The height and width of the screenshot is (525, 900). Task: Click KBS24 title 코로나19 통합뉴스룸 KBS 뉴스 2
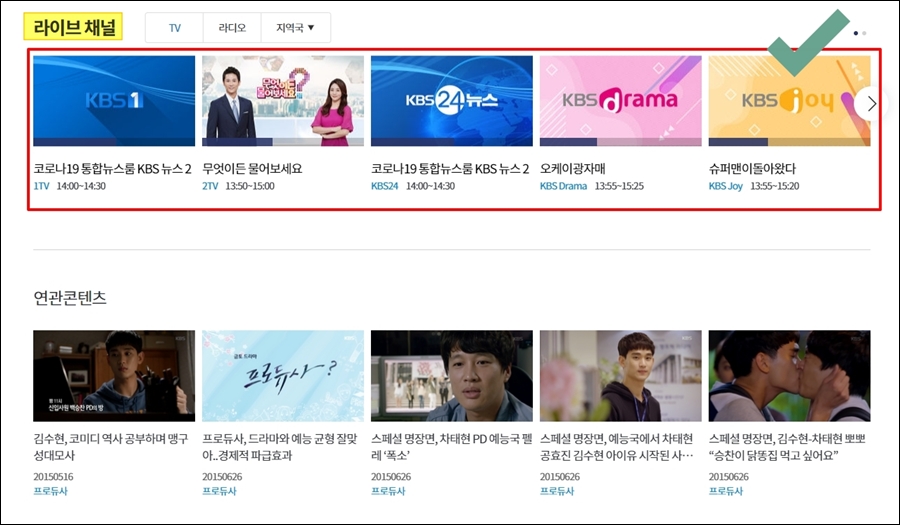pos(450,169)
